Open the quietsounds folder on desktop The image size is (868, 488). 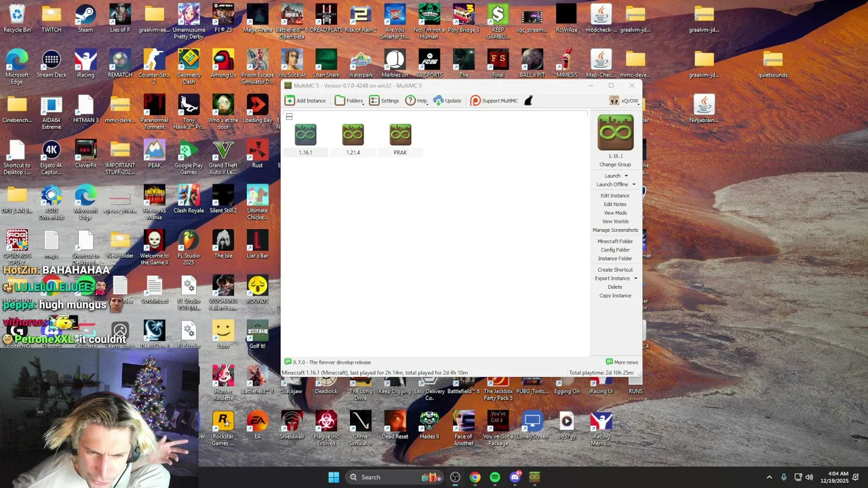click(x=773, y=64)
